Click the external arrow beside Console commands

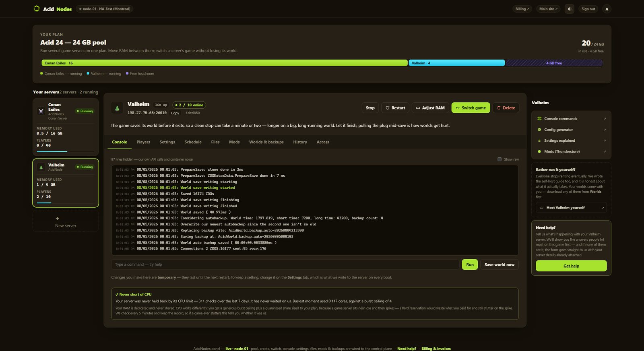[x=605, y=119]
